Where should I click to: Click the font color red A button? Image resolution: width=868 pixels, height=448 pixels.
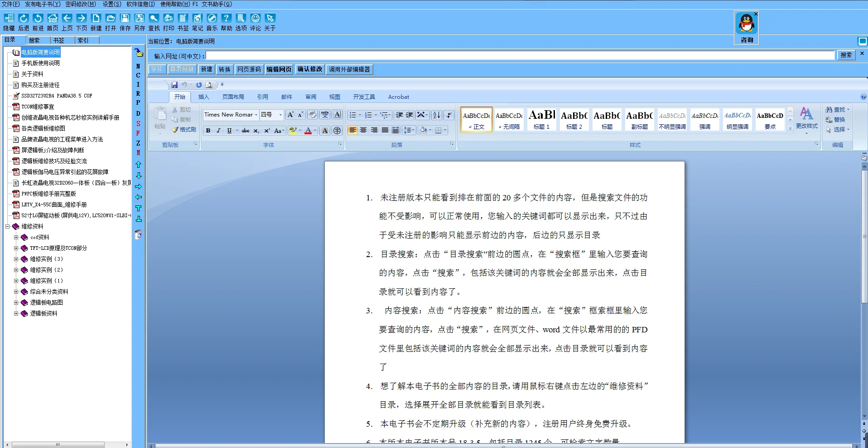(308, 131)
